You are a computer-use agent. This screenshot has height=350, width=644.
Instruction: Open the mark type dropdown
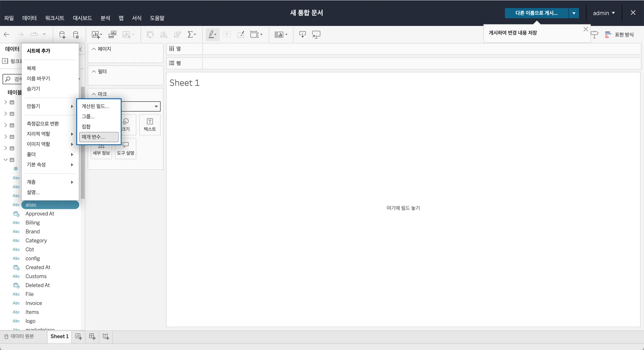156,106
